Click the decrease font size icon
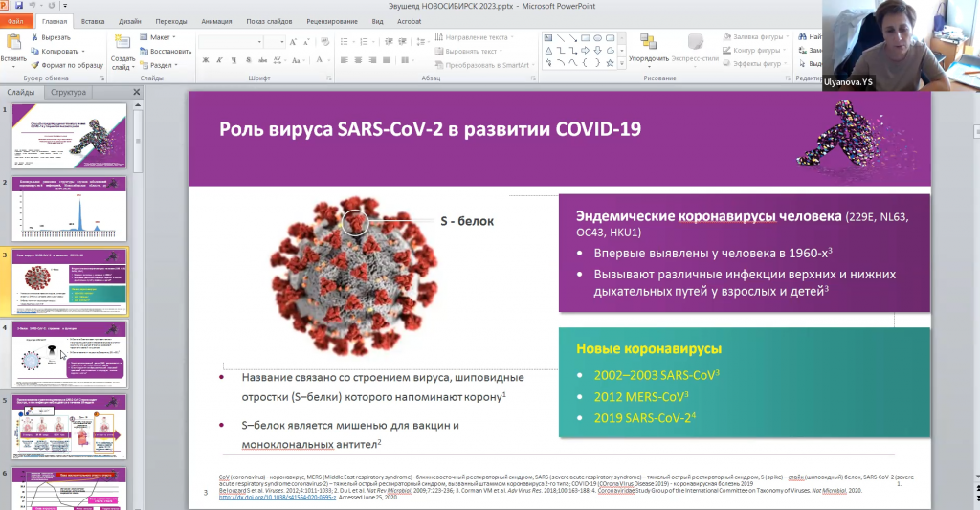 tap(306, 42)
